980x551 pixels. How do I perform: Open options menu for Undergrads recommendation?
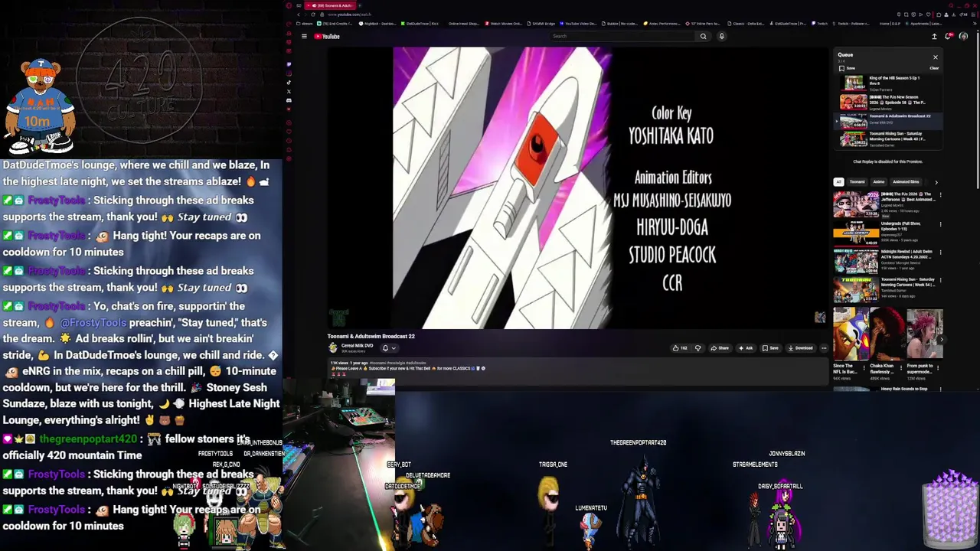(x=940, y=224)
